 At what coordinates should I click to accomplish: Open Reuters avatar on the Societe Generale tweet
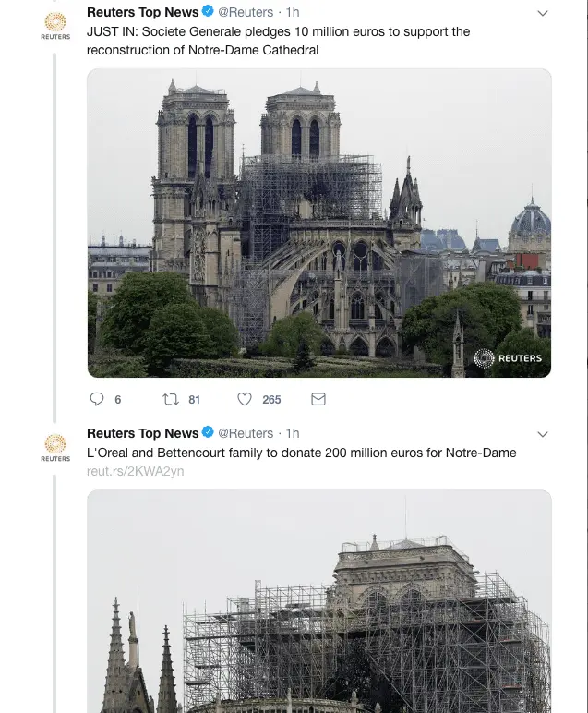point(55,24)
